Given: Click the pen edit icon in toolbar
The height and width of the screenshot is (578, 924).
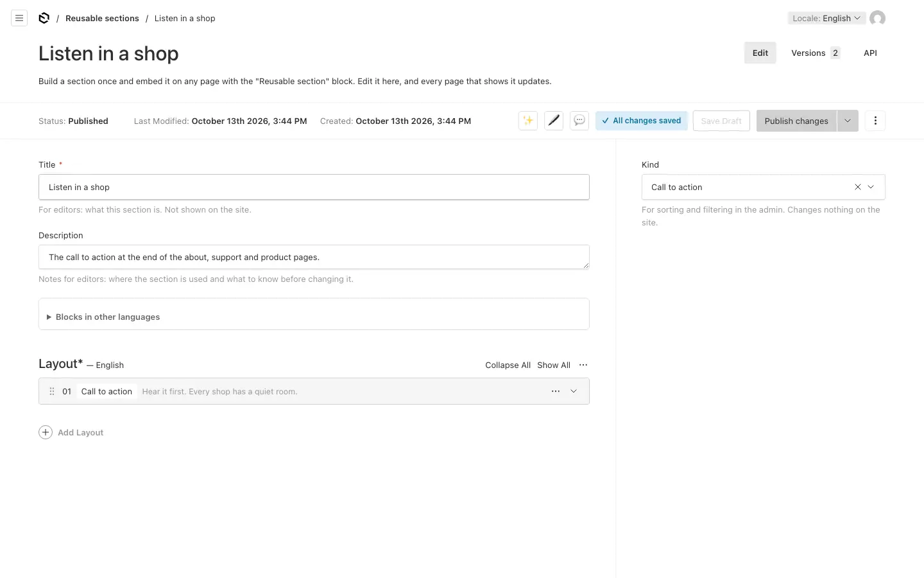Looking at the screenshot, I should click(x=554, y=121).
